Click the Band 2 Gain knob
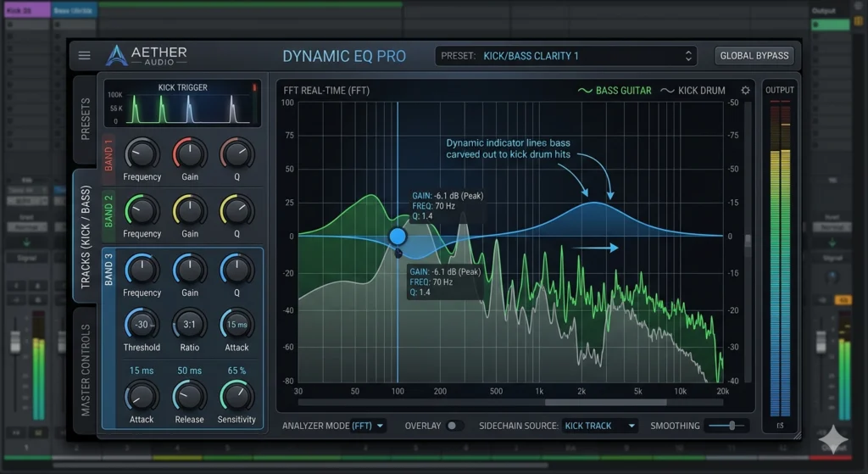868x474 pixels. pos(189,210)
